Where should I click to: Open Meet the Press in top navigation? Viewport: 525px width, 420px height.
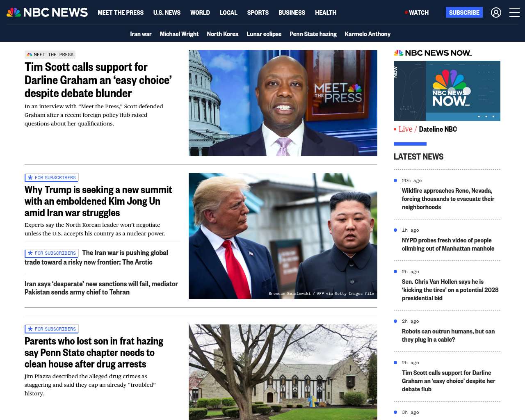(121, 13)
